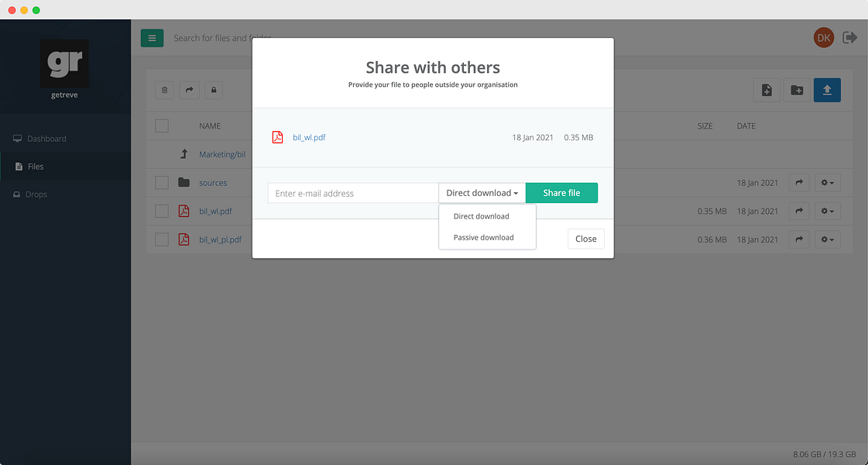Click the PDF icon of bil_wl.pdf row

[184, 211]
